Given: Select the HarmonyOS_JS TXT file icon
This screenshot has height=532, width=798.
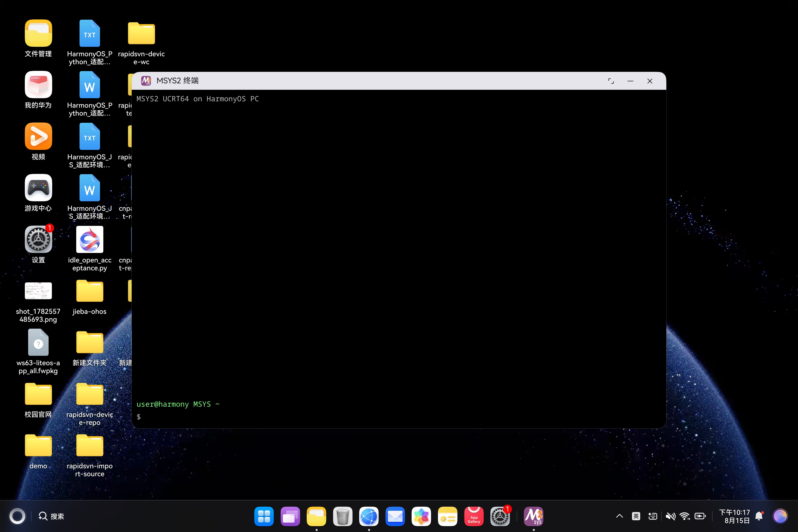Looking at the screenshot, I should pyautogui.click(x=90, y=136).
